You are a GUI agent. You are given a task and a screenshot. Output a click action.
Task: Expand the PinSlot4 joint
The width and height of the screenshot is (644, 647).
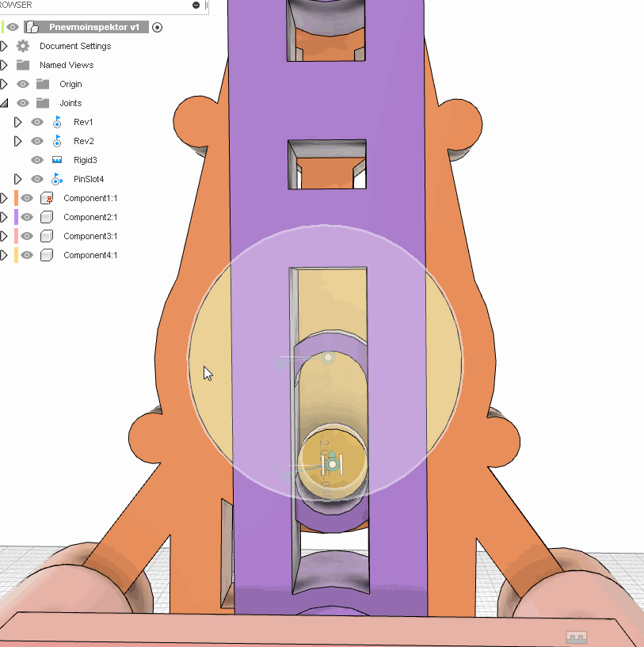[x=17, y=179]
